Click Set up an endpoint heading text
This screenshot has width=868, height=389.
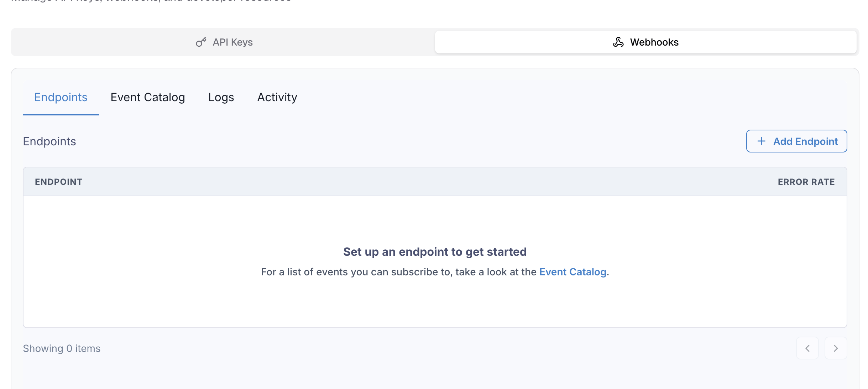[434, 251]
